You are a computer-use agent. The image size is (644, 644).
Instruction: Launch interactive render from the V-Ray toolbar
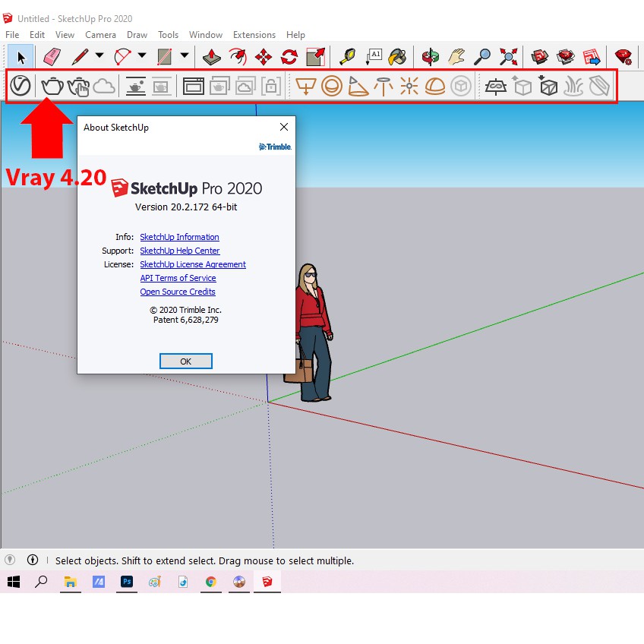click(78, 86)
